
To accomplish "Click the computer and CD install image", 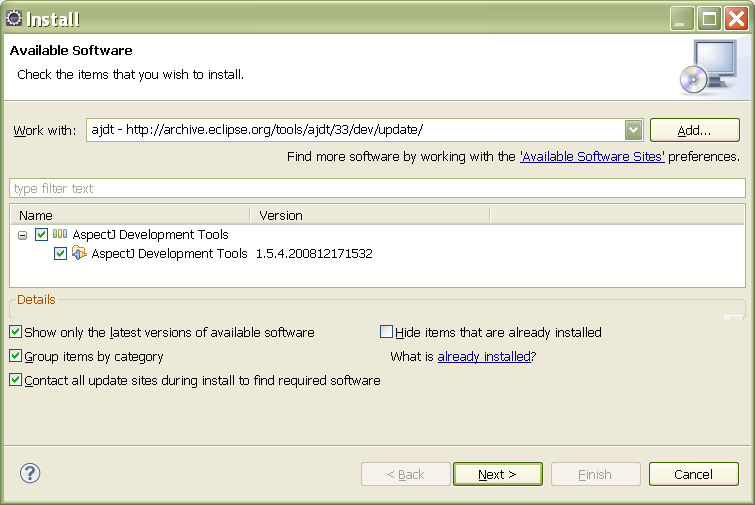I will (709, 67).
